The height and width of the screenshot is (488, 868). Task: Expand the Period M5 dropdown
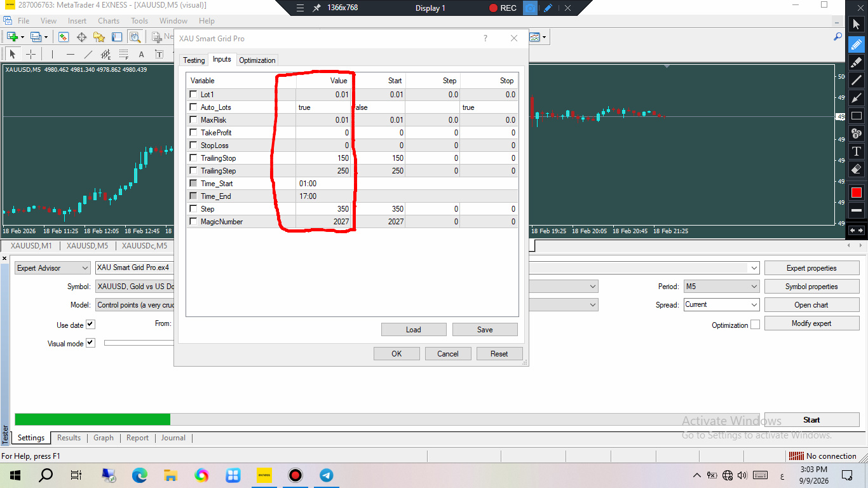pyautogui.click(x=721, y=287)
